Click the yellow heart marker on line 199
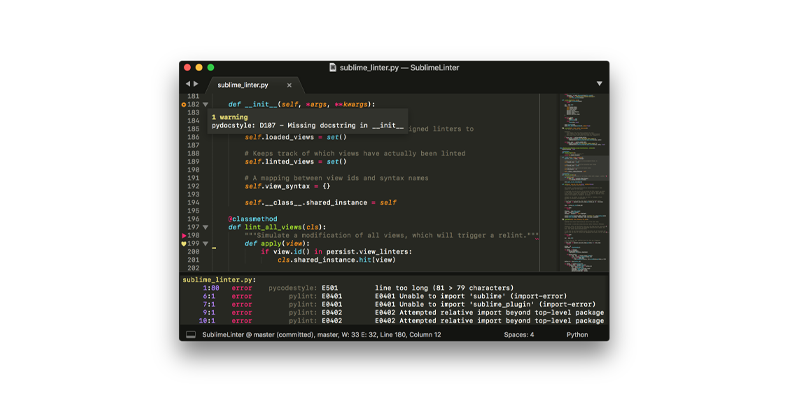 pos(184,243)
